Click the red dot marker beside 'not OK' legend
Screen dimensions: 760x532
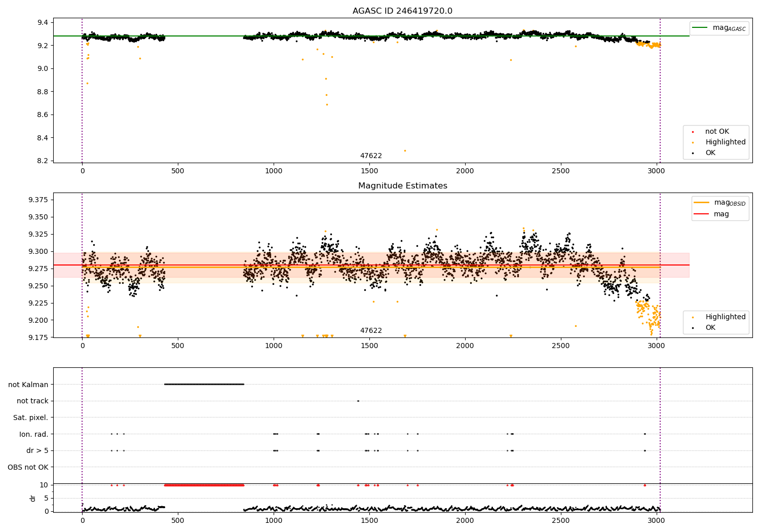[x=693, y=132]
